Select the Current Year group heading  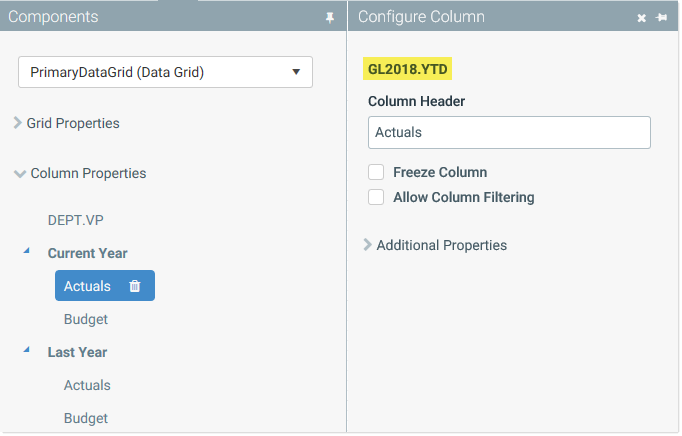point(87,253)
